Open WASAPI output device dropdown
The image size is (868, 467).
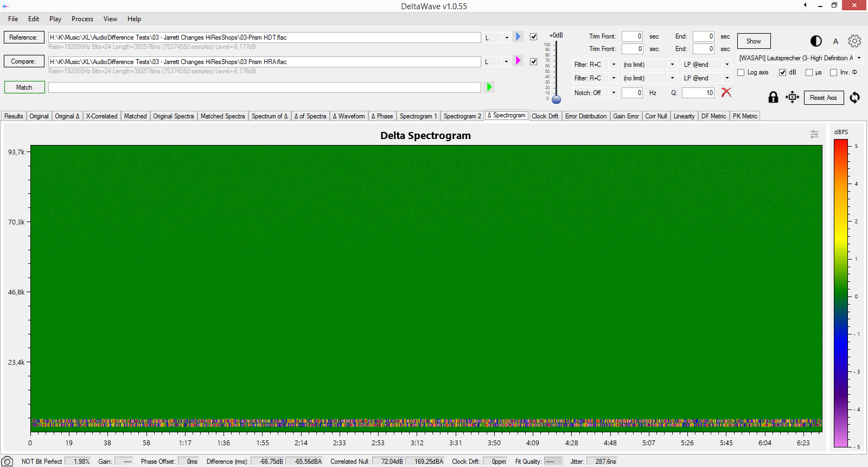[800, 58]
